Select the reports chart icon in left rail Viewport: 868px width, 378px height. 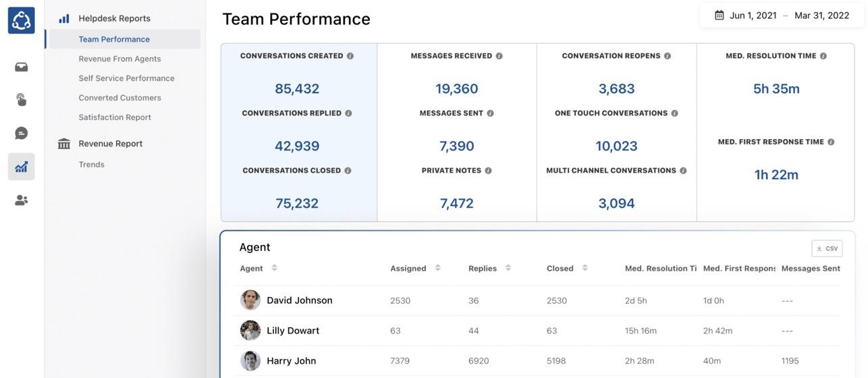click(21, 167)
